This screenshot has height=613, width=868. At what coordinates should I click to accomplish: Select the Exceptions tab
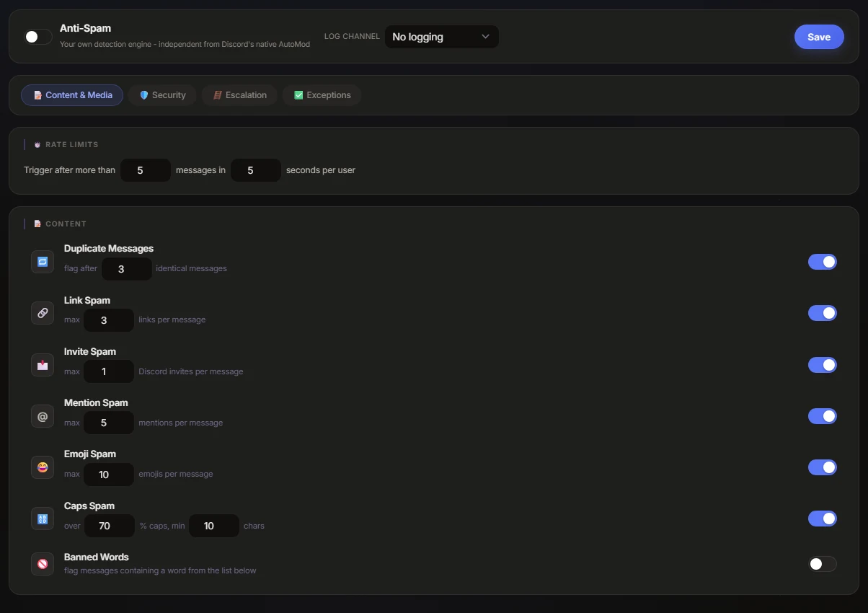coord(322,95)
